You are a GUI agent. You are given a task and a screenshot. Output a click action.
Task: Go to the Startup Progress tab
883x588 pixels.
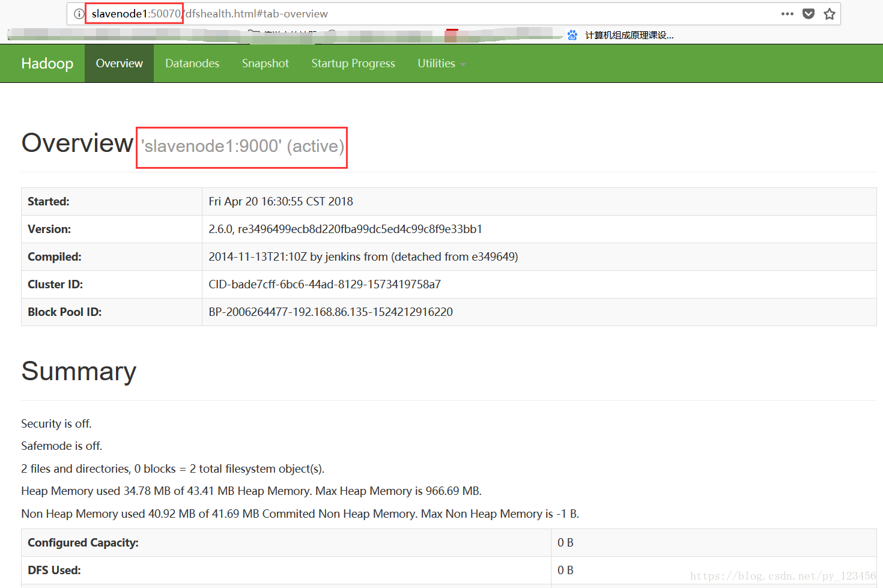click(353, 63)
